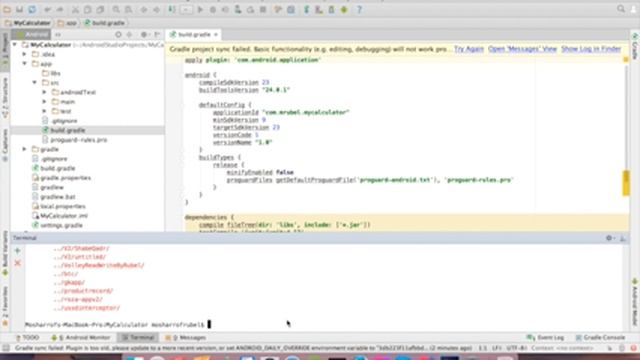Click the Find magnifier icon
This screenshot has height=360, width=640.
116,9
